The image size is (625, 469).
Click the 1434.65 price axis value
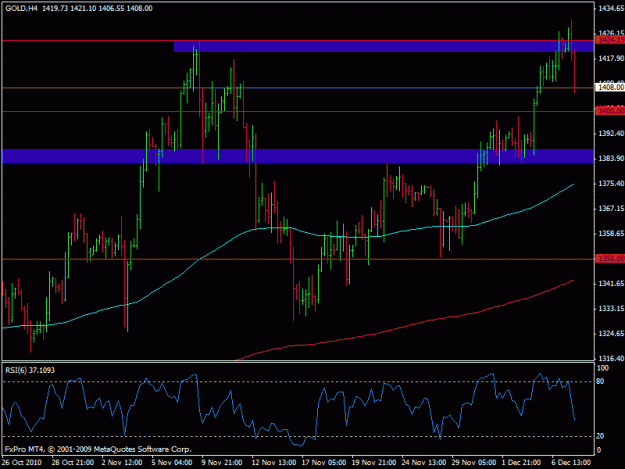[611, 8]
